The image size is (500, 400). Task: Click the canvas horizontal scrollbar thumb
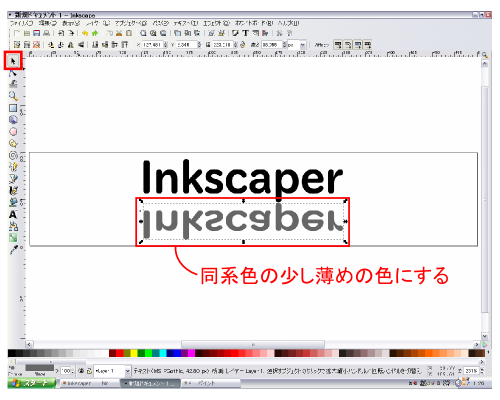point(253,344)
